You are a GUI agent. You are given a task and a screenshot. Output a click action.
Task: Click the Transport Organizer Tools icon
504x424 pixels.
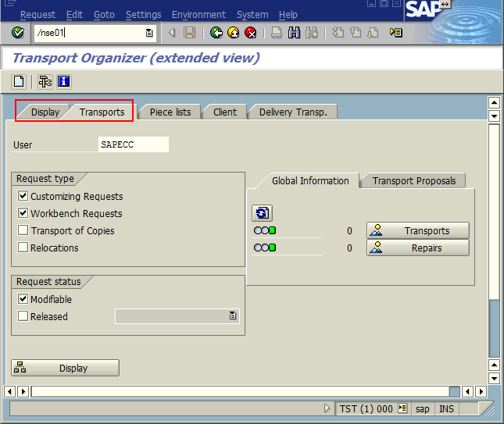(45, 81)
